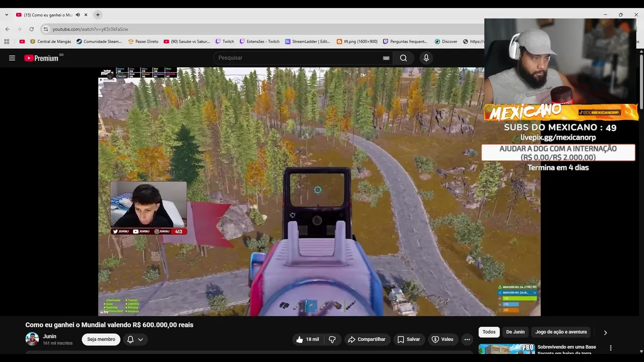This screenshot has width=644, height=362.
Task: Open site info icon in address bar
Action: [x=46, y=29]
